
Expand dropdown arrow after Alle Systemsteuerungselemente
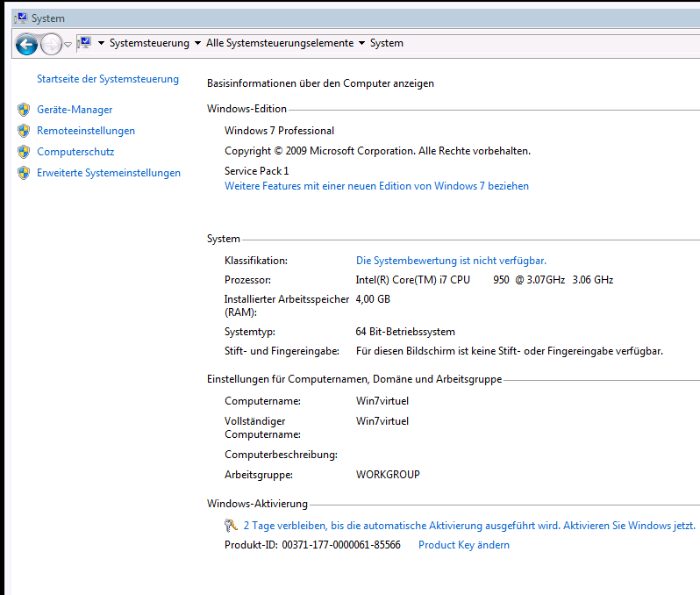click(x=362, y=43)
